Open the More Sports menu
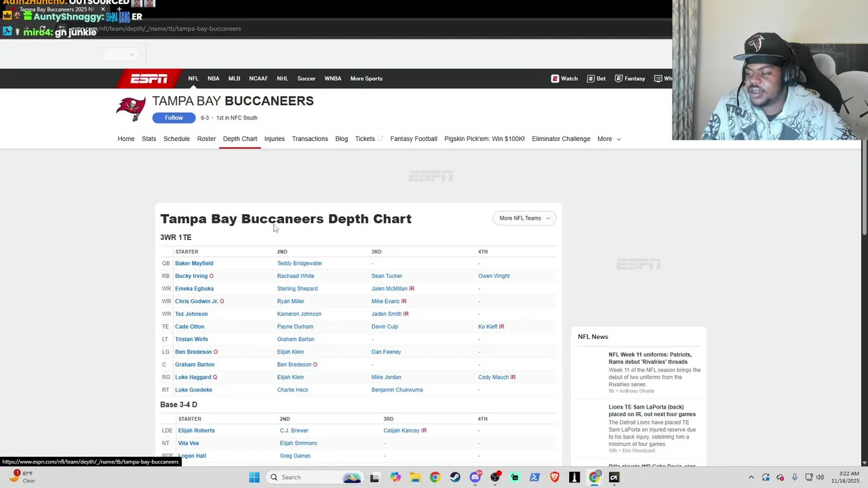 pos(366,79)
